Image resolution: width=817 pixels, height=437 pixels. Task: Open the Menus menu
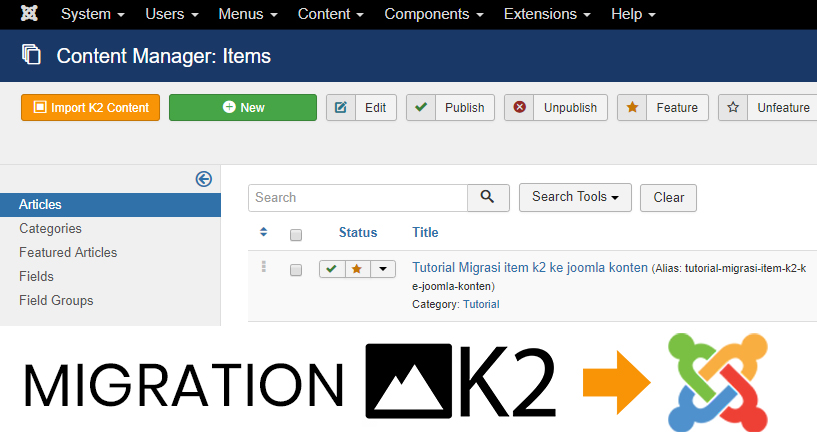pyautogui.click(x=247, y=14)
